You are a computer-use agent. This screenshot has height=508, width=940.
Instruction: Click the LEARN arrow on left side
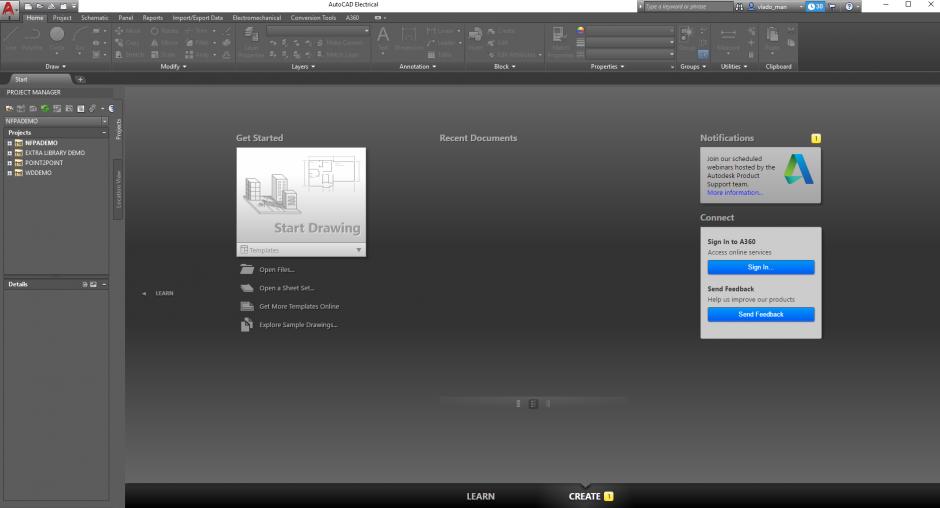point(144,293)
